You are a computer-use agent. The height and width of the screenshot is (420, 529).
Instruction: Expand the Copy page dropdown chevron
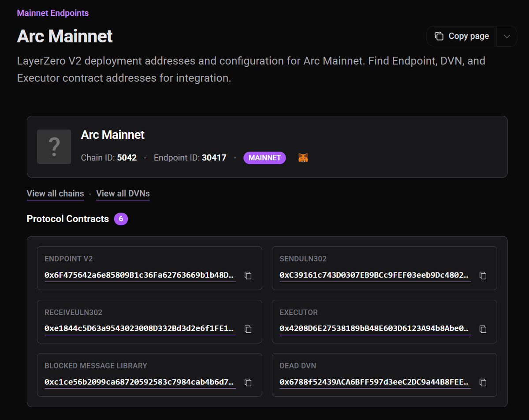(x=507, y=36)
